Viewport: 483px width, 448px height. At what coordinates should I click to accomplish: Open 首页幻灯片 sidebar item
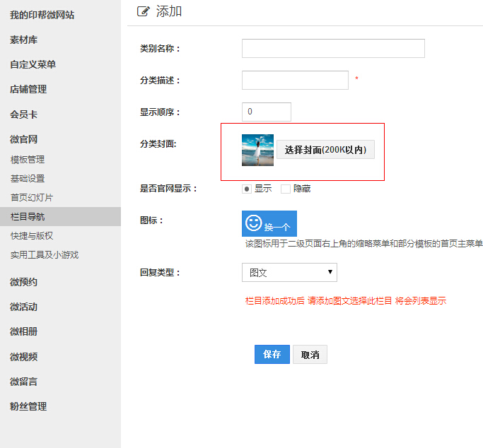point(32,198)
